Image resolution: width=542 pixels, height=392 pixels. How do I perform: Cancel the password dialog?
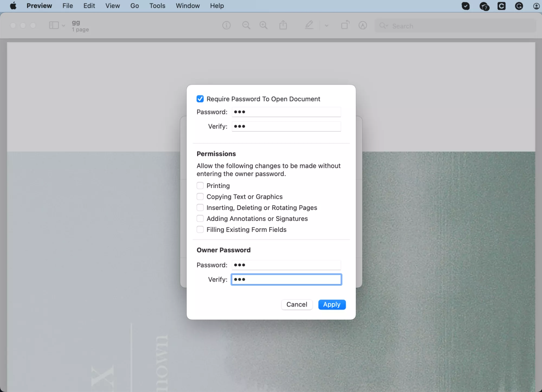(x=297, y=304)
